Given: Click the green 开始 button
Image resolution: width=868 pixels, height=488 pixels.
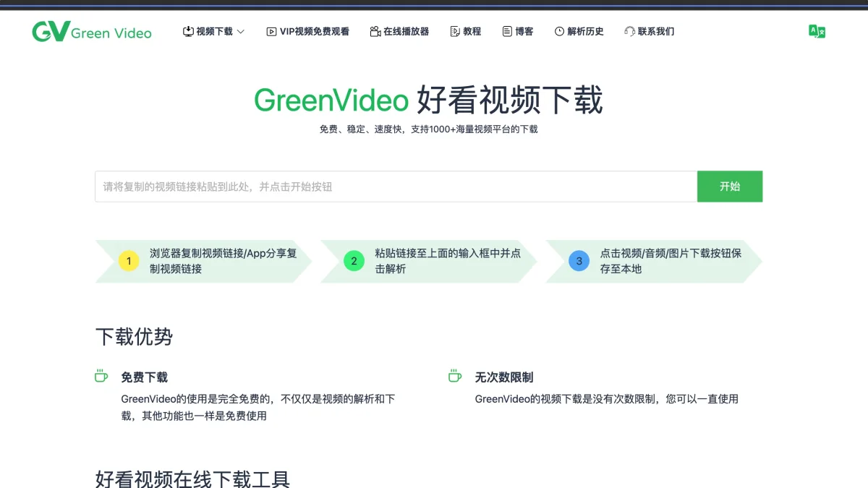Looking at the screenshot, I should click(730, 187).
